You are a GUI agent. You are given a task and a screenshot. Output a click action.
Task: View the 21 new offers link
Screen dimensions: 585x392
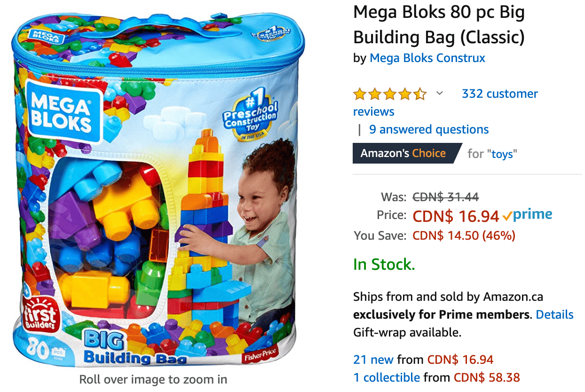(x=373, y=360)
